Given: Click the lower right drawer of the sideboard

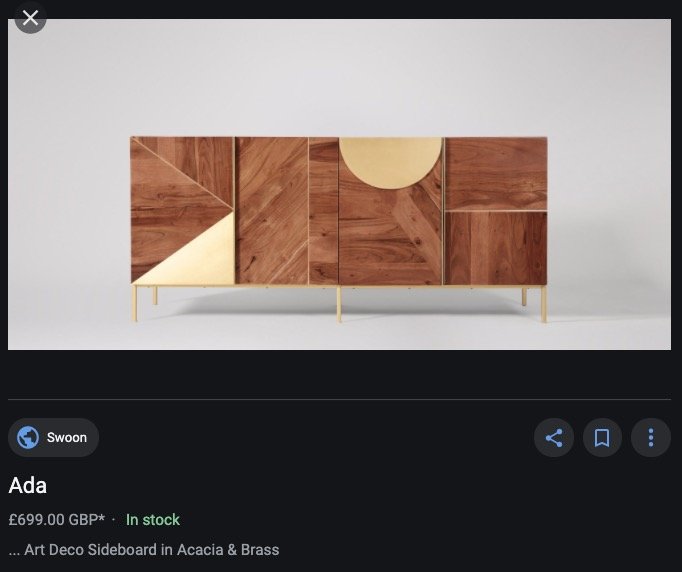Looking at the screenshot, I should click(496, 248).
